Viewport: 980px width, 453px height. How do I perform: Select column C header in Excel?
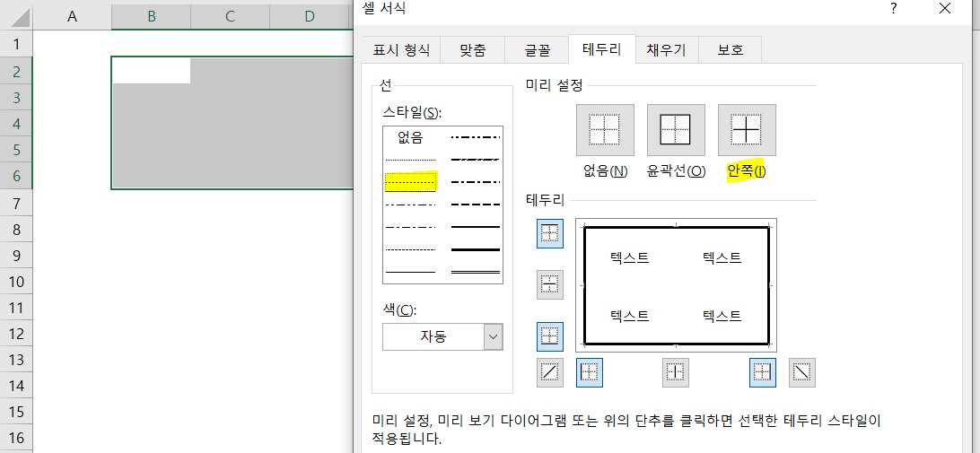coord(230,17)
